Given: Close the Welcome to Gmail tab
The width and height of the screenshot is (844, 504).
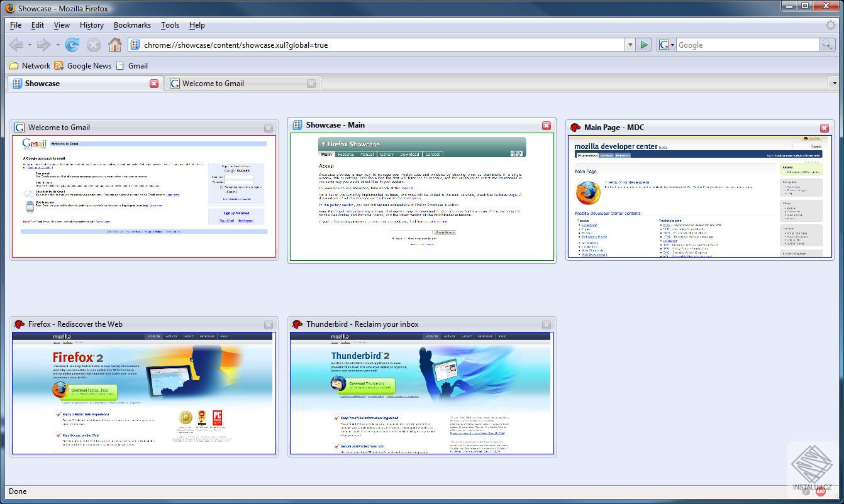Looking at the screenshot, I should 311,84.
